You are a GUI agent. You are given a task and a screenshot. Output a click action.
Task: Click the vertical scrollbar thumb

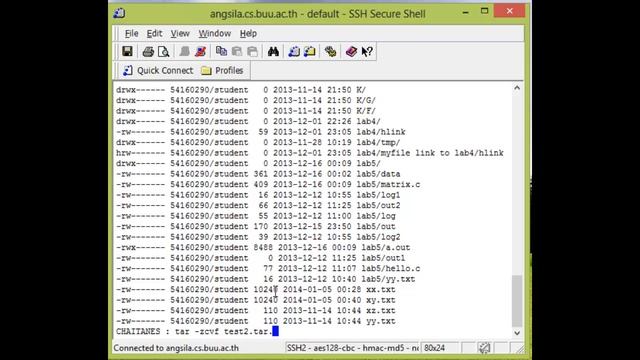coord(517,301)
